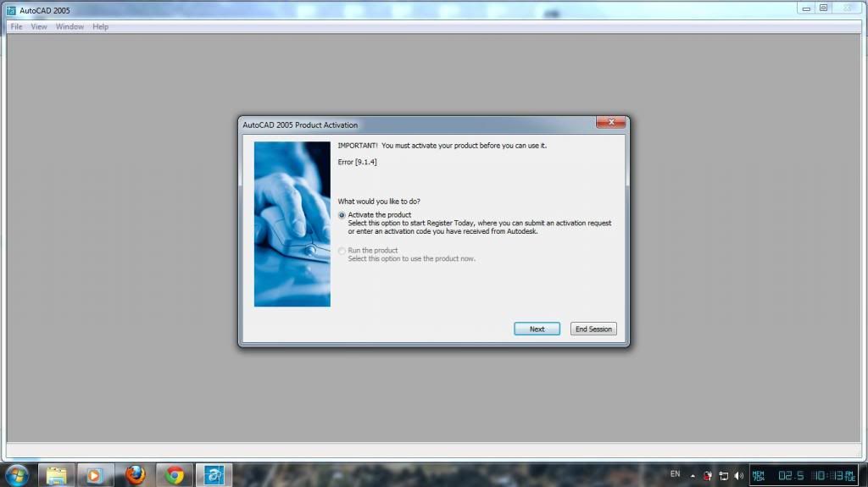The image size is (868, 487).
Task: Select the Activate the product option
Action: point(342,215)
